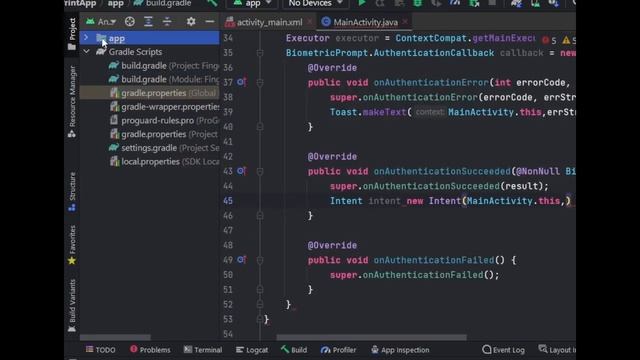Click the green Debug bug icon
The image size is (640, 360).
coord(417,3)
